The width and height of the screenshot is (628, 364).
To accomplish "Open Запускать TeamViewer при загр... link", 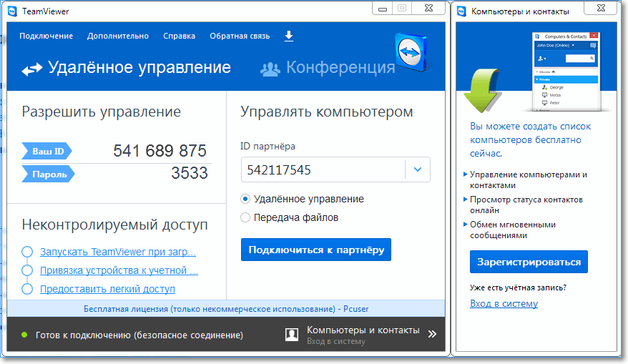I will [118, 252].
